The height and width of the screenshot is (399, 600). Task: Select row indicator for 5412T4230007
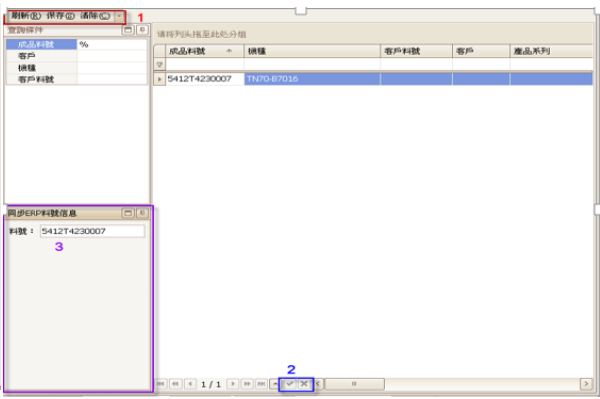[x=160, y=79]
